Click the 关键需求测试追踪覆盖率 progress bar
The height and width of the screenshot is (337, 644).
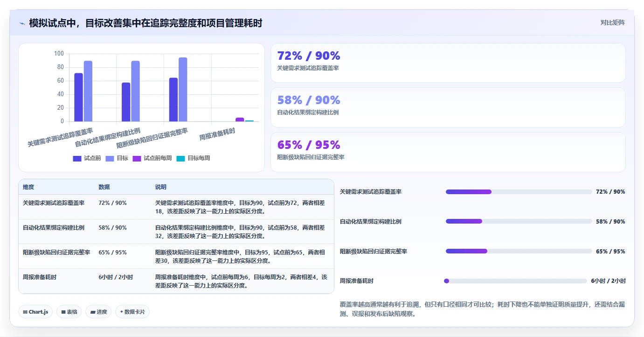(x=519, y=192)
